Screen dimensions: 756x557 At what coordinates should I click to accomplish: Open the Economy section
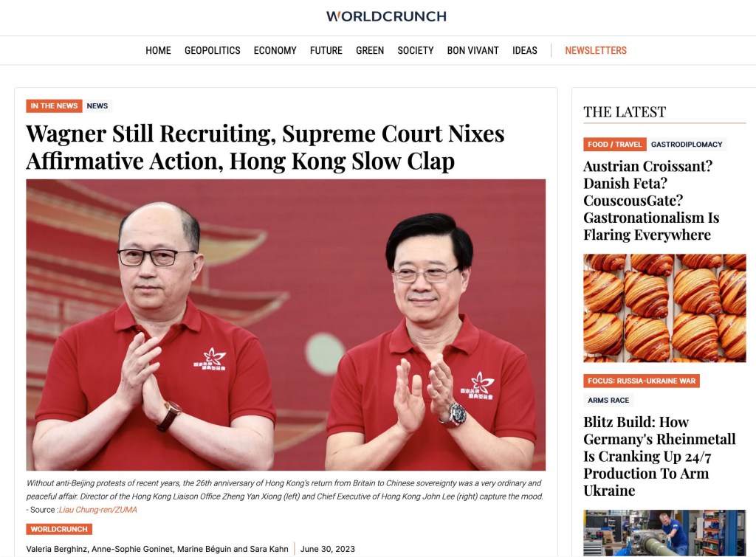click(x=275, y=51)
